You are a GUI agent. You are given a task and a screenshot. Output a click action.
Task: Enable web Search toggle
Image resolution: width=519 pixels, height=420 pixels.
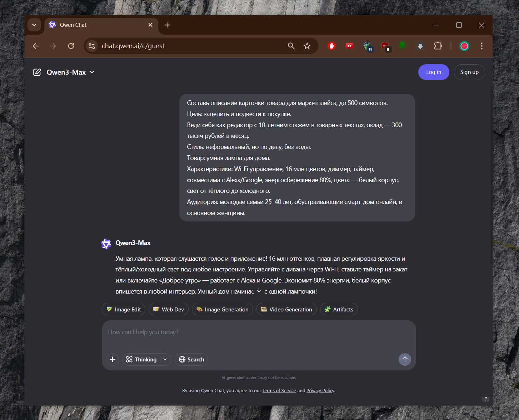191,359
